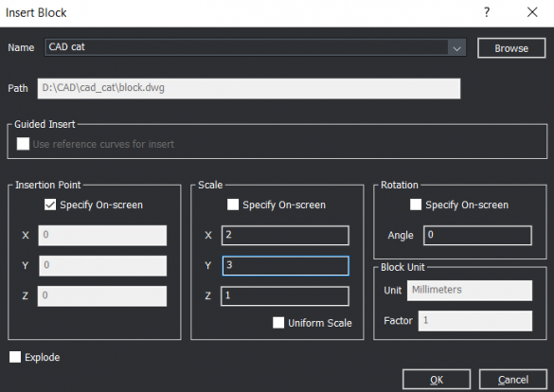Click the Rotation Angle input field
Image resolution: width=554 pixels, height=392 pixels.
click(477, 235)
